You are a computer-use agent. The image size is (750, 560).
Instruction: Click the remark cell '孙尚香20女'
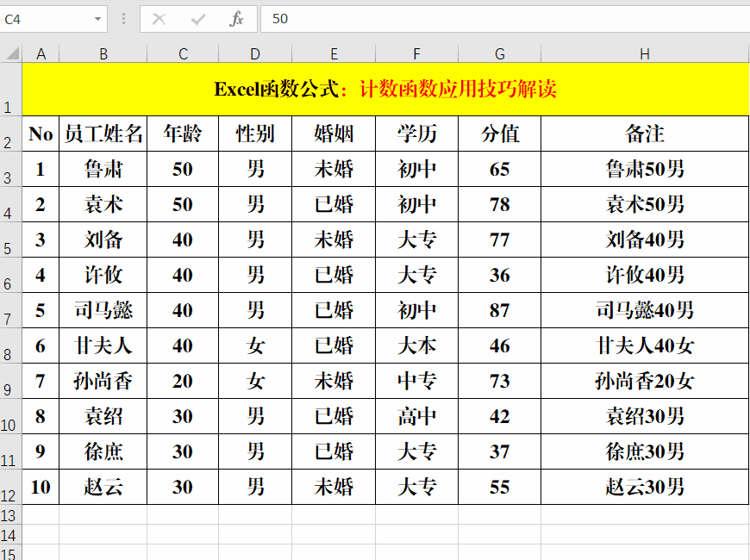click(645, 381)
